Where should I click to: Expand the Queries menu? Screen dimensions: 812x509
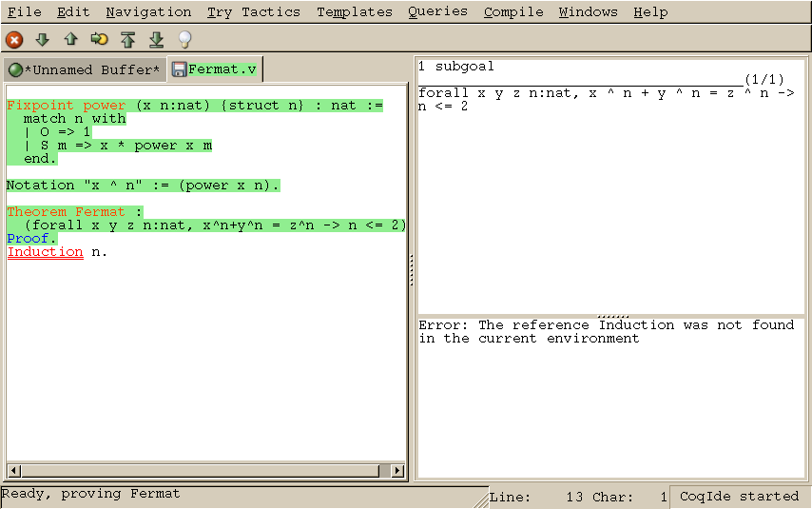click(x=437, y=12)
